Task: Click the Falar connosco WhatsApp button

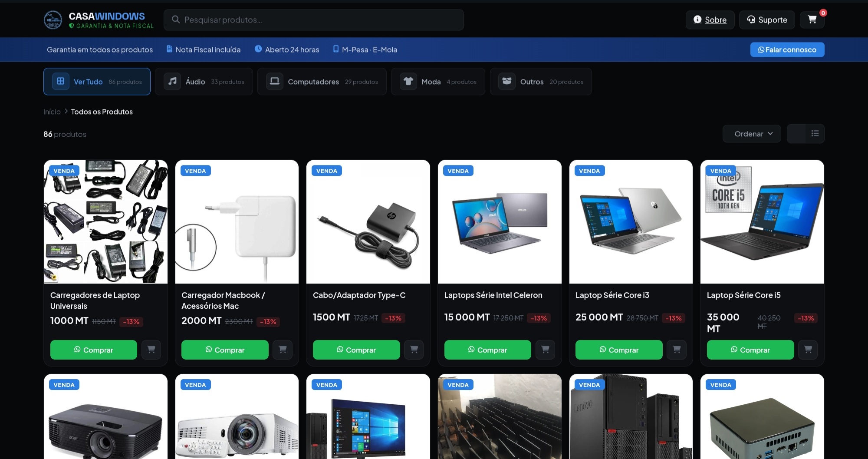Action: pos(787,50)
